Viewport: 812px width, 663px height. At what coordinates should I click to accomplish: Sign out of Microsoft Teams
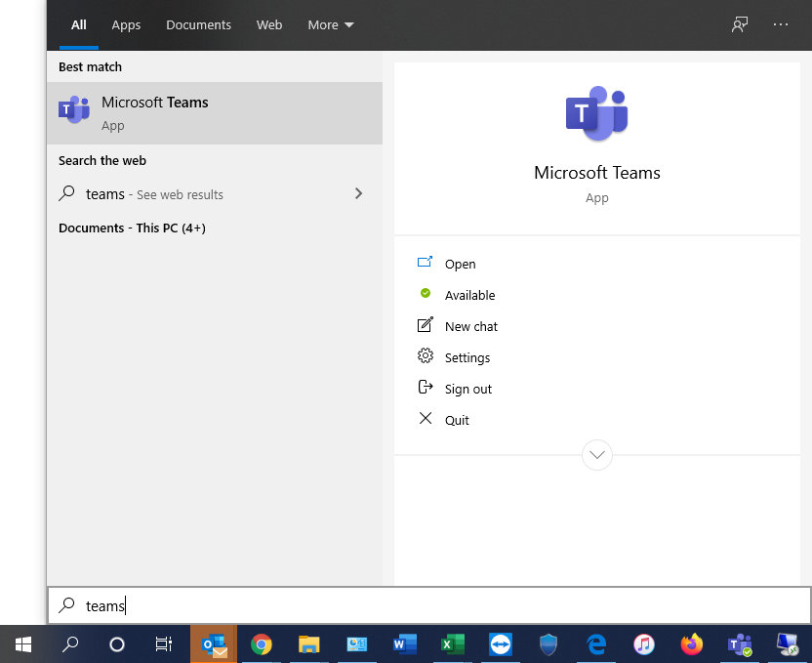(x=467, y=389)
